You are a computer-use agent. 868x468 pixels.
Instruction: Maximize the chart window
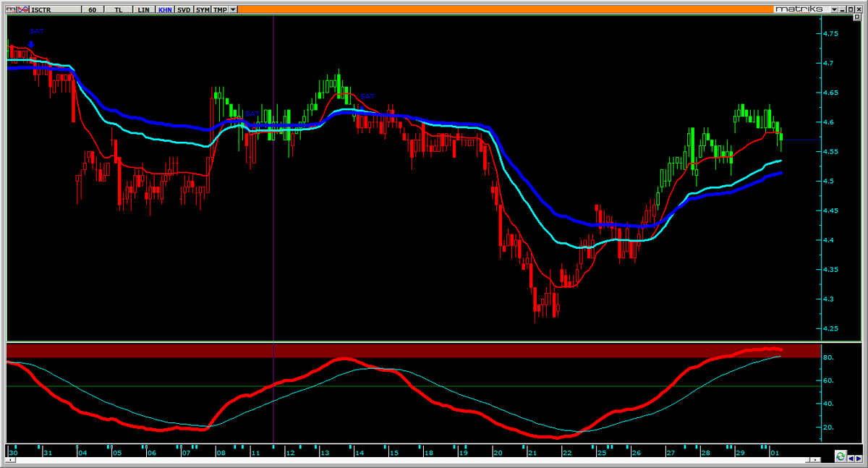851,9
